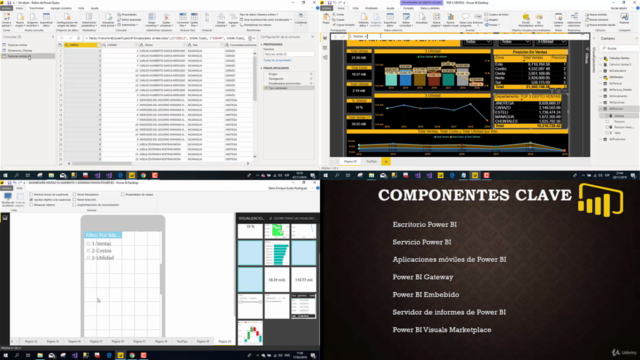Click the Buscar field in the Campos pane
This screenshot has height=360, width=640.
[618, 48]
